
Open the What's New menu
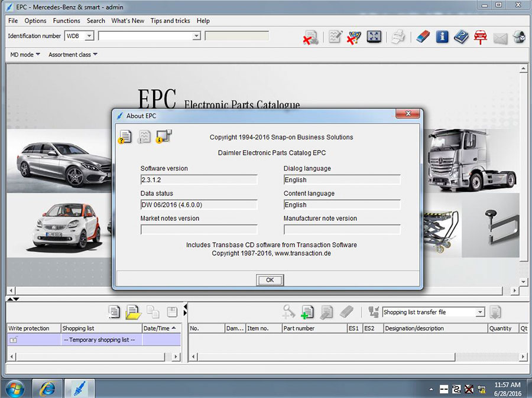coord(128,21)
